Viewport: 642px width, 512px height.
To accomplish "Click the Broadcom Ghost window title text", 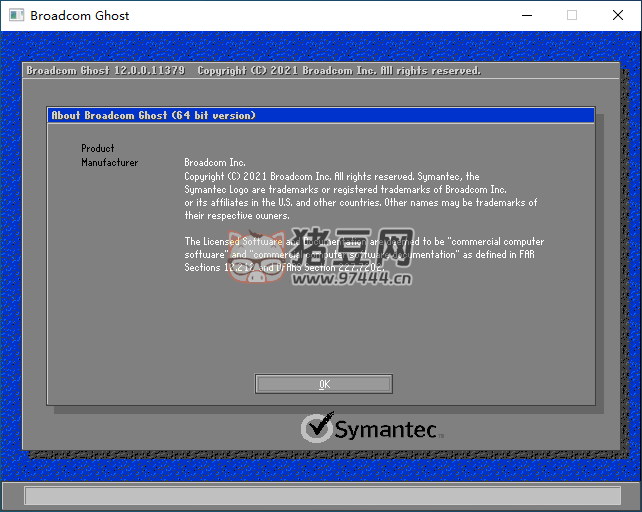I will 80,16.
